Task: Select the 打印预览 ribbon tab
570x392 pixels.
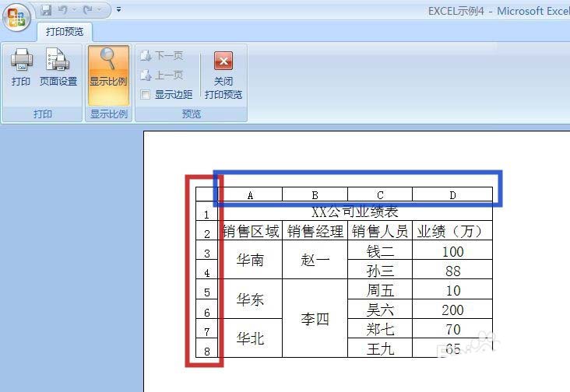Action: click(x=65, y=32)
